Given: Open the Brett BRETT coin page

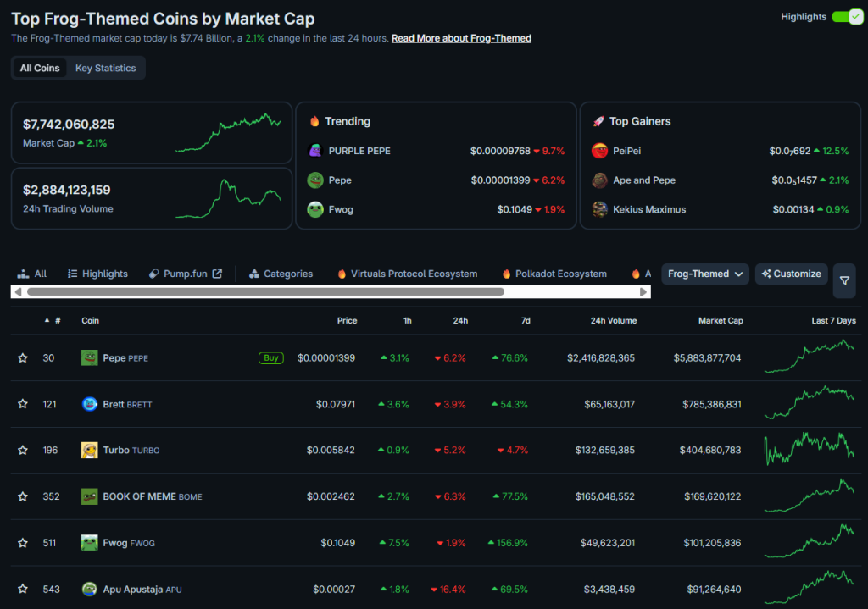Looking at the screenshot, I should coord(127,404).
